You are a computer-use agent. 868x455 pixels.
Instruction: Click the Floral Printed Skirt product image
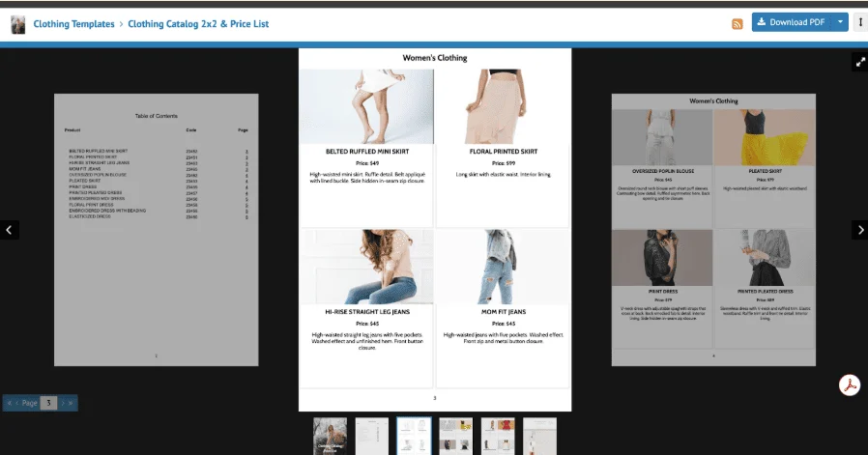(503, 106)
